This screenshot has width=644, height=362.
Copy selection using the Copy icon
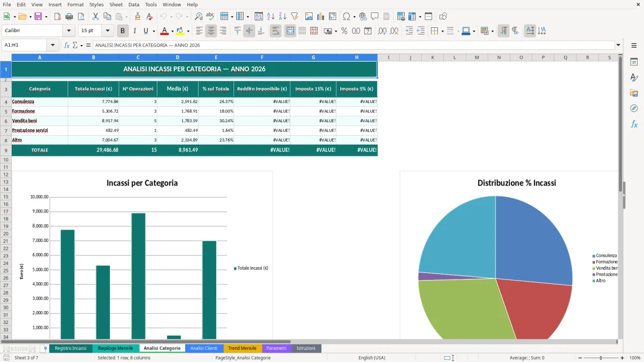coord(107,17)
